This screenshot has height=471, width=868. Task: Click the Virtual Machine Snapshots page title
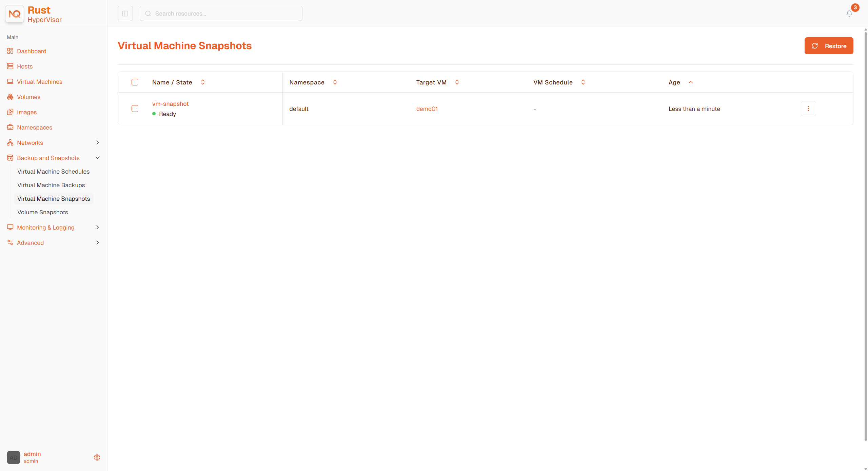[184, 45]
